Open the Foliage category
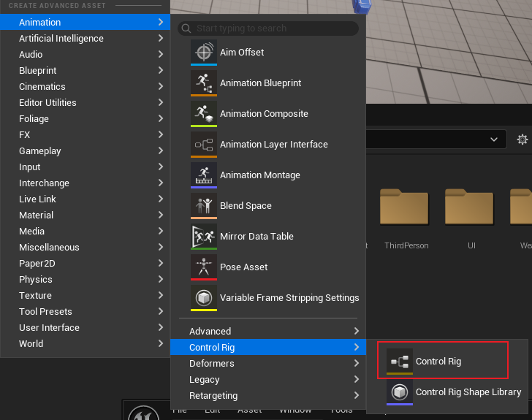The width and height of the screenshot is (532, 420). pyautogui.click(x=85, y=119)
